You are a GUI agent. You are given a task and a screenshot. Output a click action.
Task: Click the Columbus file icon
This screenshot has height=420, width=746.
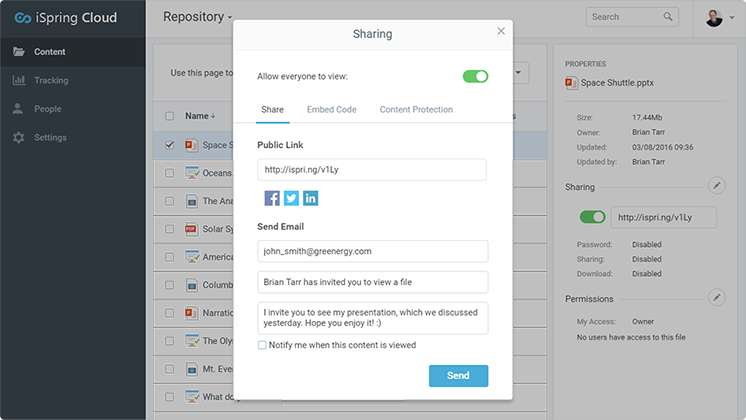pyautogui.click(x=191, y=285)
